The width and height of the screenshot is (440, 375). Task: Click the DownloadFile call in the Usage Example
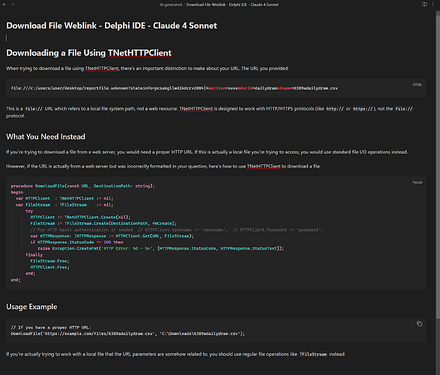tap(128, 334)
